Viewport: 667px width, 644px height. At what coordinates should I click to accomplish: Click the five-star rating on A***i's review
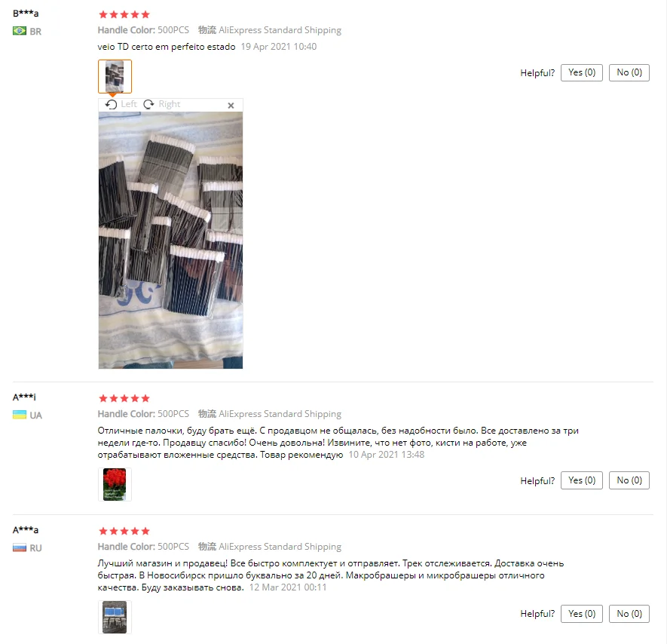tap(124, 398)
